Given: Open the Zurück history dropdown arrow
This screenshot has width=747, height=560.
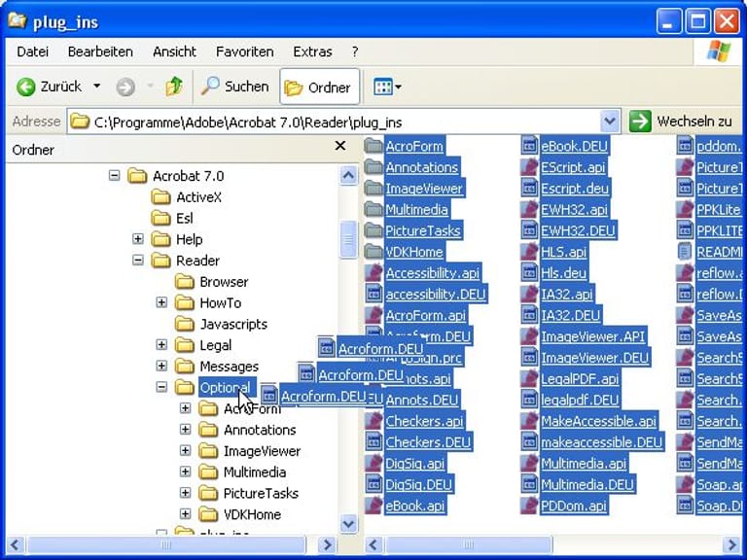Looking at the screenshot, I should click(x=96, y=87).
